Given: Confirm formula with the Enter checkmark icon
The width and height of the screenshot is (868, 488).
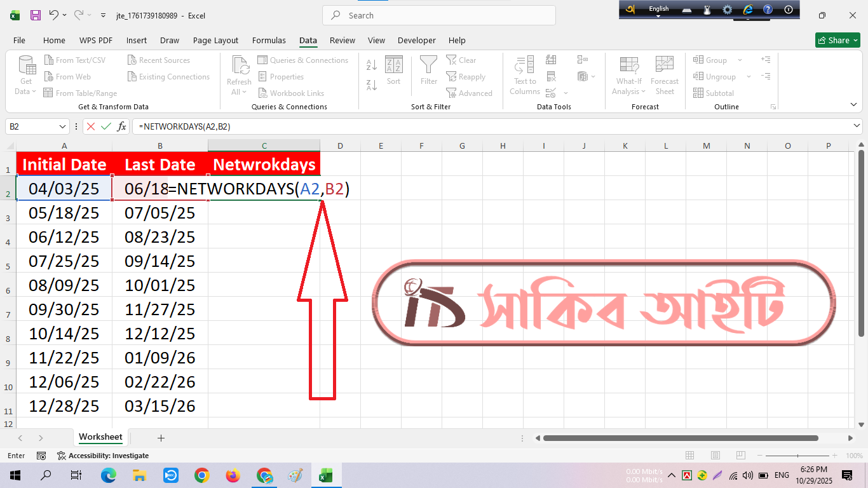Looking at the screenshot, I should 106,126.
